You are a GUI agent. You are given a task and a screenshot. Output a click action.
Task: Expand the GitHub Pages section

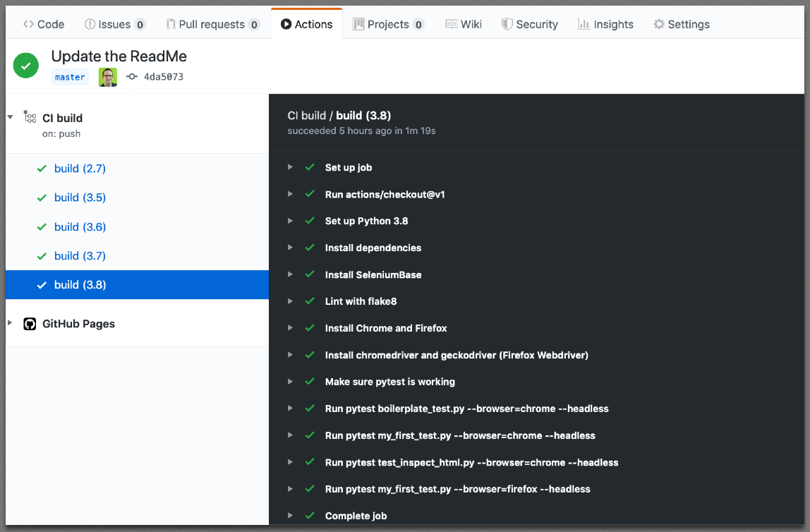click(x=10, y=323)
